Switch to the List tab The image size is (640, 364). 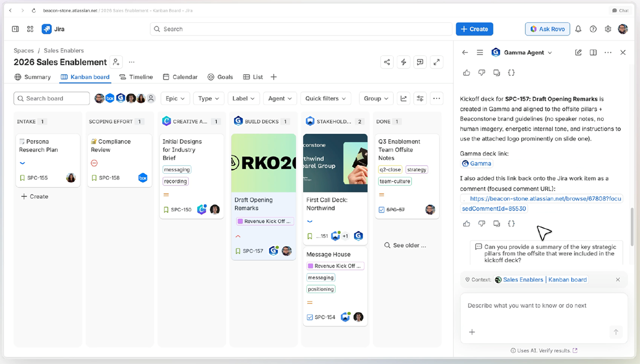[x=253, y=77]
